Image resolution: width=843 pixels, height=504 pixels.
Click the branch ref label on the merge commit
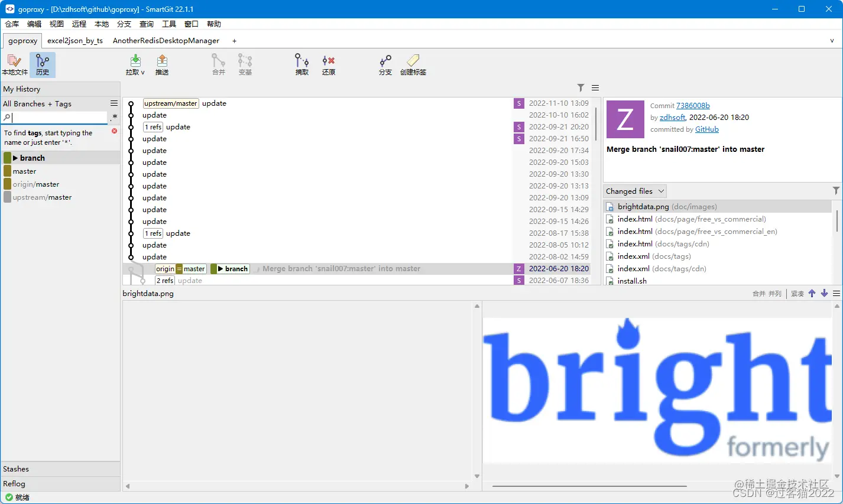pyautogui.click(x=231, y=269)
